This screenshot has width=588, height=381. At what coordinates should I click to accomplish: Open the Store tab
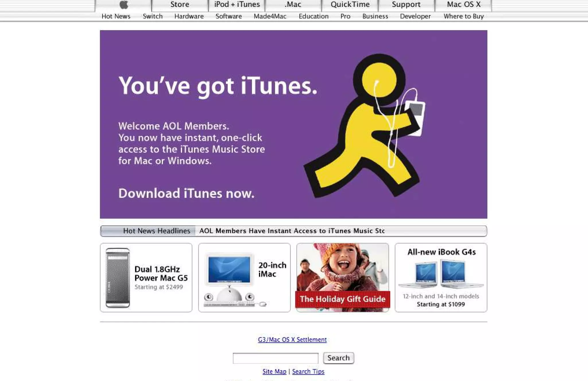coord(180,5)
